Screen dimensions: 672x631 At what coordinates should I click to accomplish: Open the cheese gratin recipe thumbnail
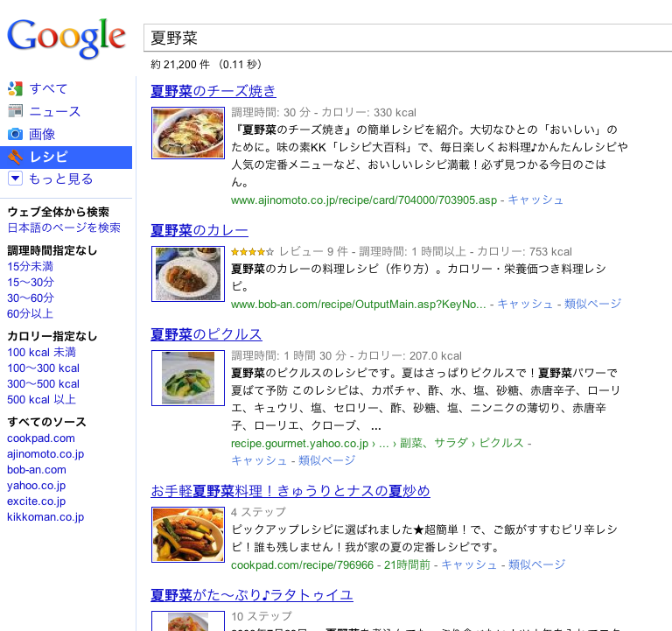click(188, 133)
